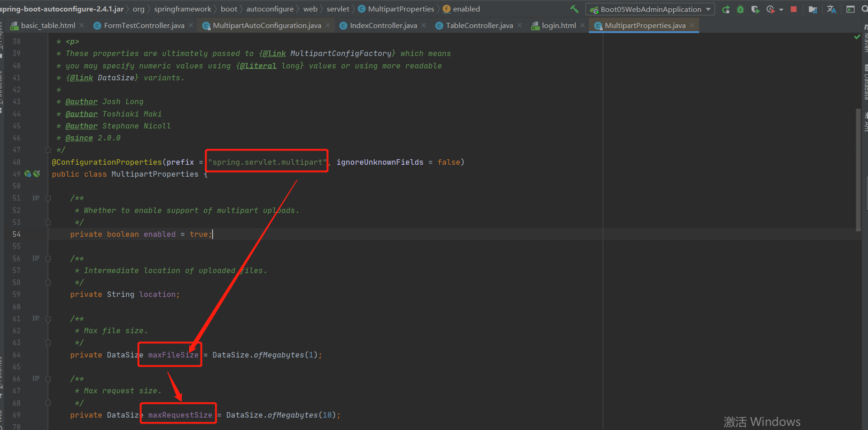The width and height of the screenshot is (868, 430).
Task: Click the Run Anything icon in the toolbar
Action: point(851,9)
